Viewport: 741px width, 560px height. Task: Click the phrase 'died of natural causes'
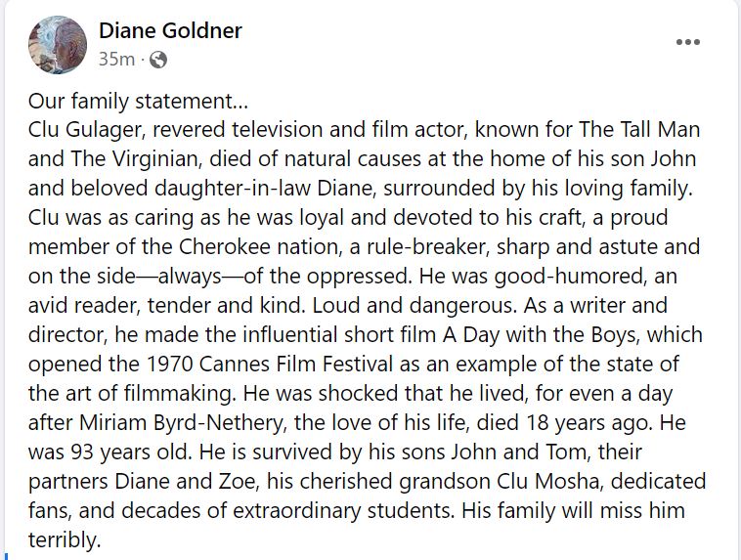point(315,159)
